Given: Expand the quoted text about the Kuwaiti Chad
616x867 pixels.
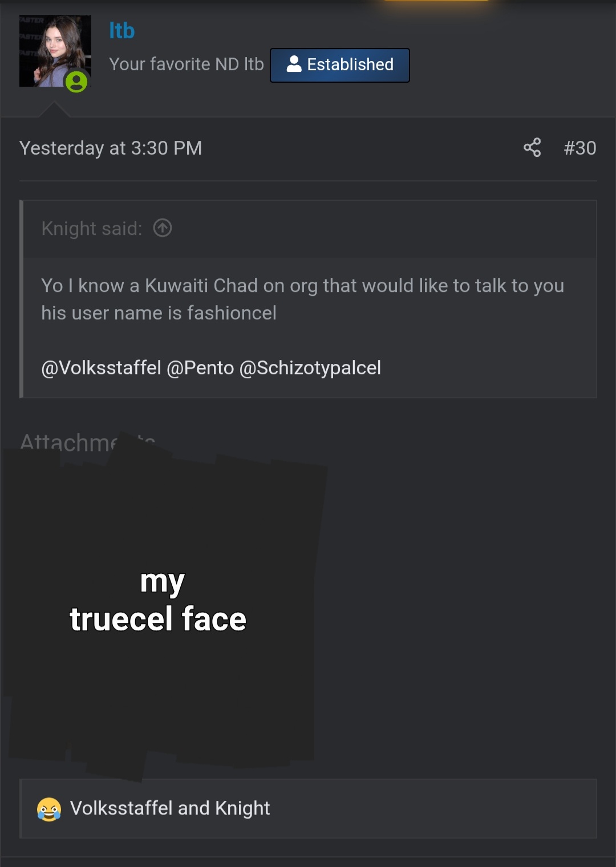Looking at the screenshot, I should point(302,299).
